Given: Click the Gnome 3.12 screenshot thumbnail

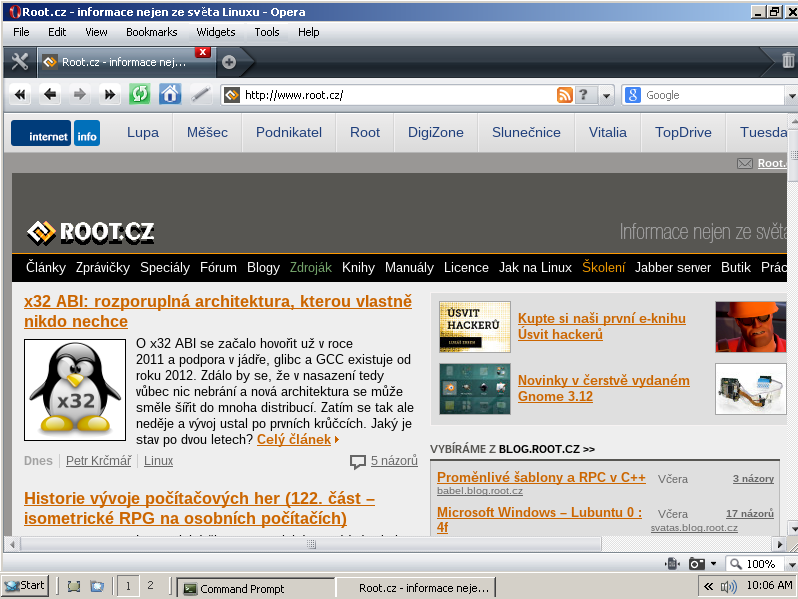Looking at the screenshot, I should [475, 389].
